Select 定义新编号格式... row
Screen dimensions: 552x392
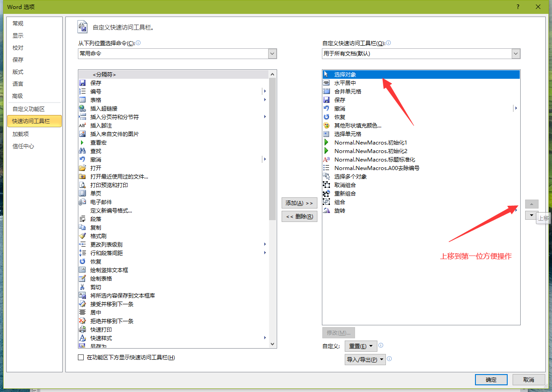pos(173,210)
